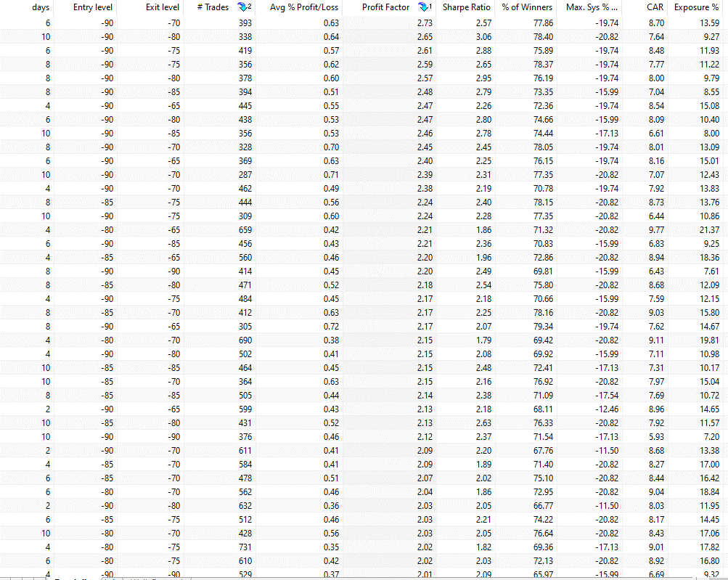Click the CAR column header
The width and height of the screenshot is (728, 580).
click(655, 7)
